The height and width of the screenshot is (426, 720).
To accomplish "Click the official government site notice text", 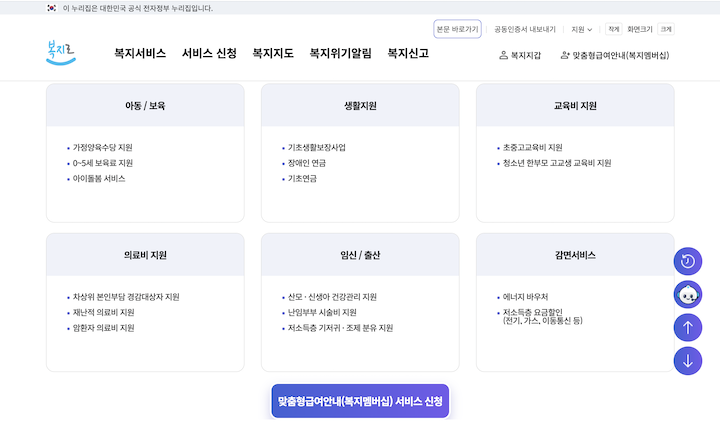I will click(x=138, y=8).
